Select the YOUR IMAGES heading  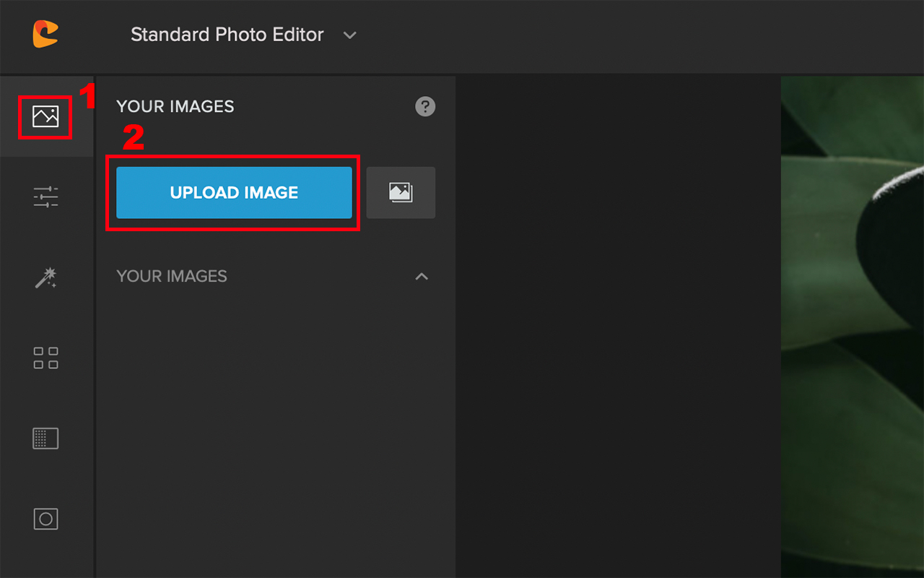(x=175, y=106)
